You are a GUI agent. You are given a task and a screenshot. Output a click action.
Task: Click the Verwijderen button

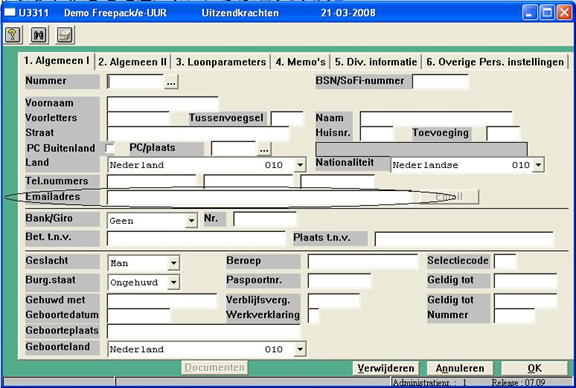[386, 368]
